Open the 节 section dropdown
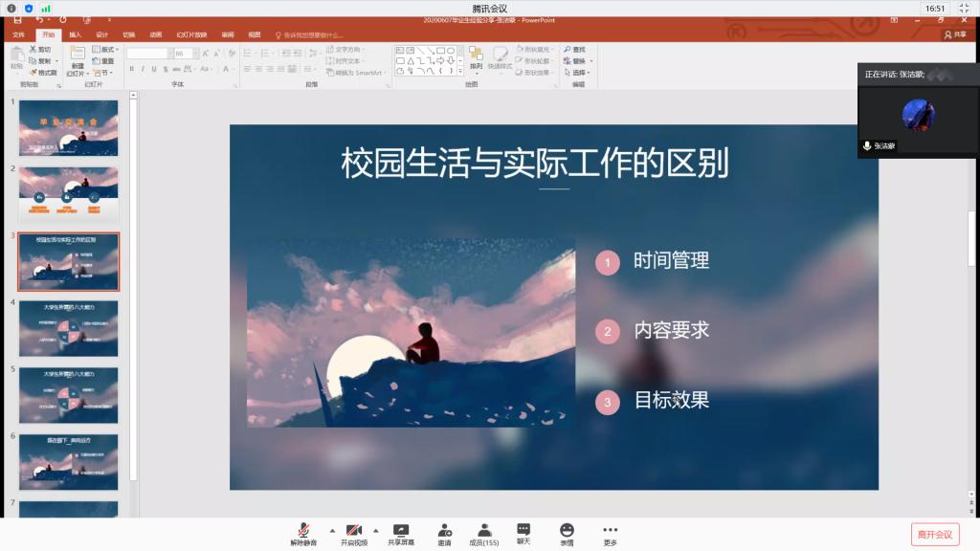The image size is (980, 551). point(102,73)
